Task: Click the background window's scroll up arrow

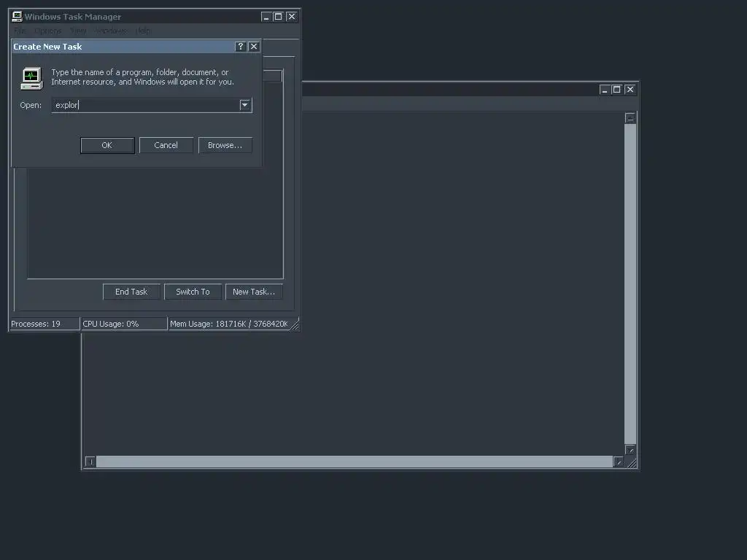Action: [x=630, y=118]
